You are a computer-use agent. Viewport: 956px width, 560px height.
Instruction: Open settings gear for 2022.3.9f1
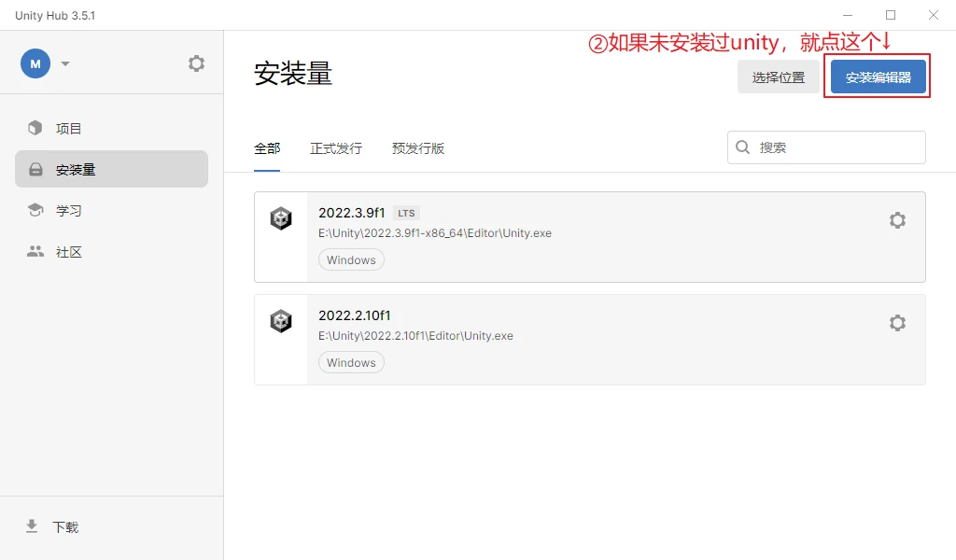point(897,220)
